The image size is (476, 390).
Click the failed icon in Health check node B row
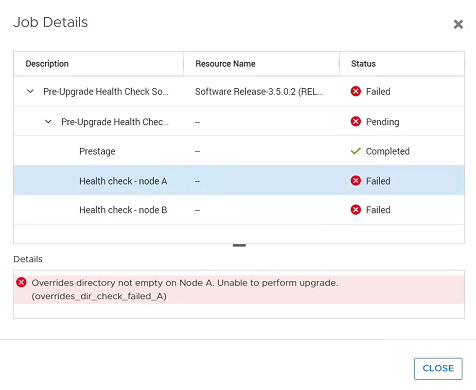[x=356, y=210]
